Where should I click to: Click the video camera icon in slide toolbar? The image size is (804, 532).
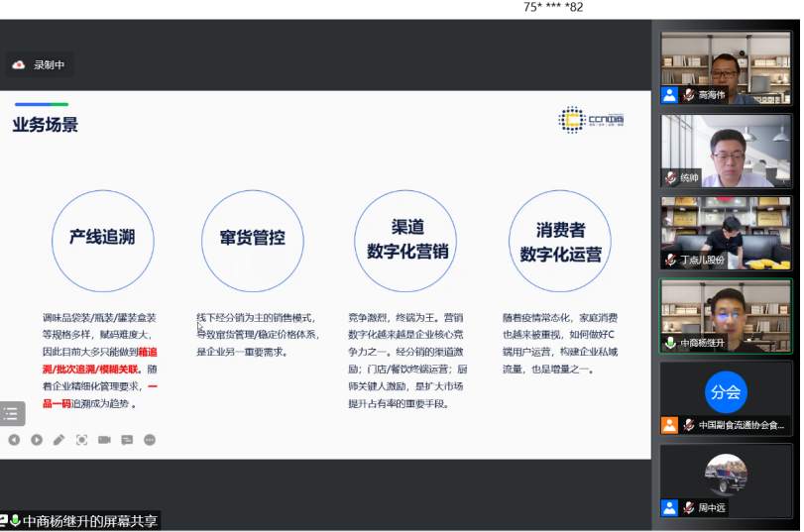pyautogui.click(x=104, y=440)
